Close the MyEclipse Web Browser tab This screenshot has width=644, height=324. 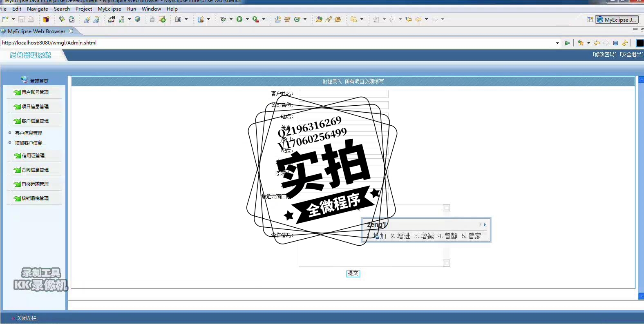pyautogui.click(x=71, y=31)
